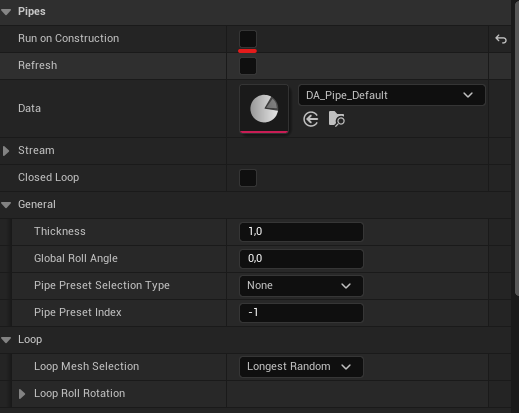Select the Refresh property label
519x413 pixels.
[x=38, y=65]
